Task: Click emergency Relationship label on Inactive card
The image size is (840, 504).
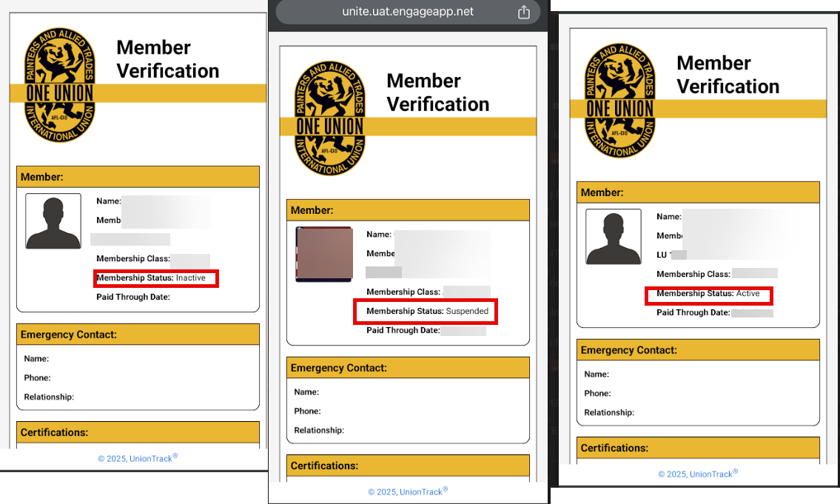Action: coord(49,397)
